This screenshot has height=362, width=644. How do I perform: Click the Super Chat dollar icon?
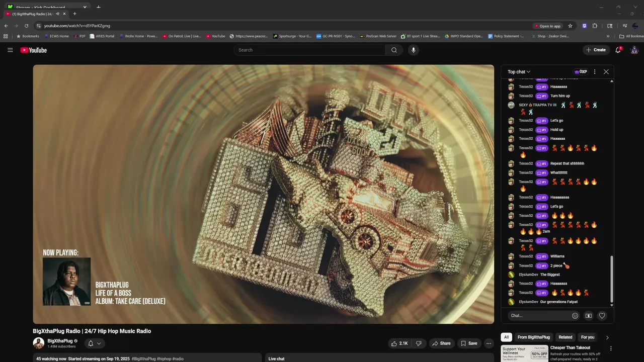589,316
